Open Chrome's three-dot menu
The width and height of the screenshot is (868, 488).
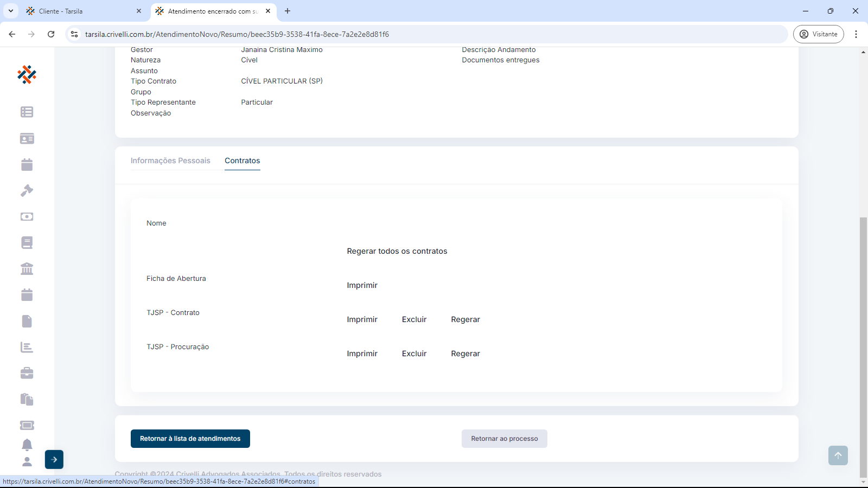[x=856, y=34]
